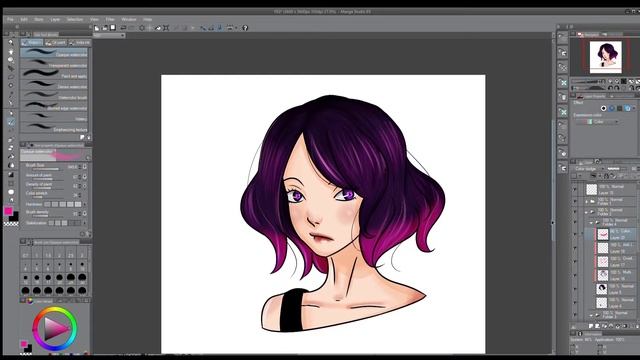Click the Open file icon in command bar
This screenshot has height=360, width=640.
pos(105,28)
